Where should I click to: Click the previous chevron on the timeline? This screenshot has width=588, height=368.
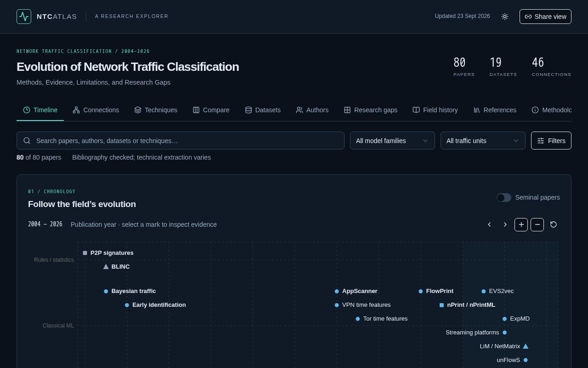[x=489, y=224]
